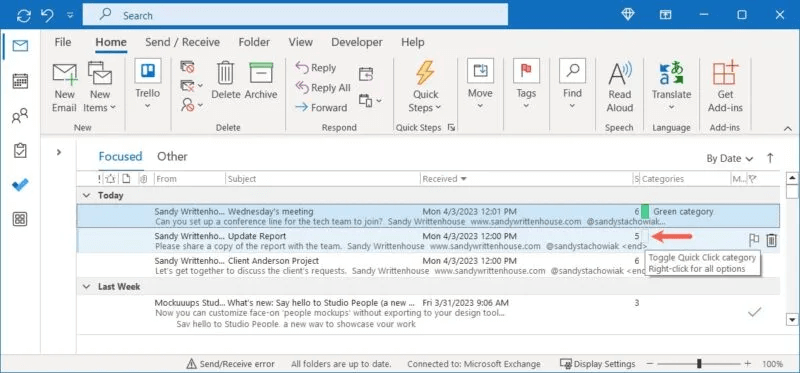Click the Reply button
This screenshot has height=373, width=800.
[316, 68]
